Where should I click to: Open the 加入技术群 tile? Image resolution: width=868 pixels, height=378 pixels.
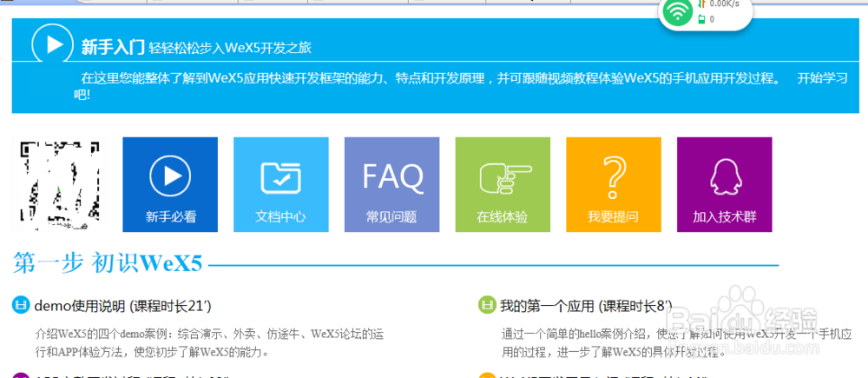coord(725,184)
